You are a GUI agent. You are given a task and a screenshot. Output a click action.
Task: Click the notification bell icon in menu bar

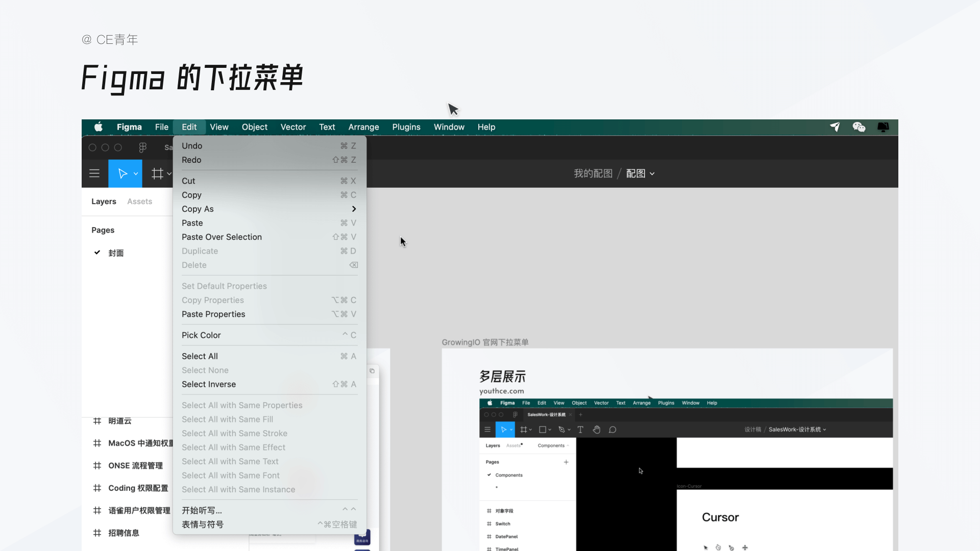pos(883,127)
